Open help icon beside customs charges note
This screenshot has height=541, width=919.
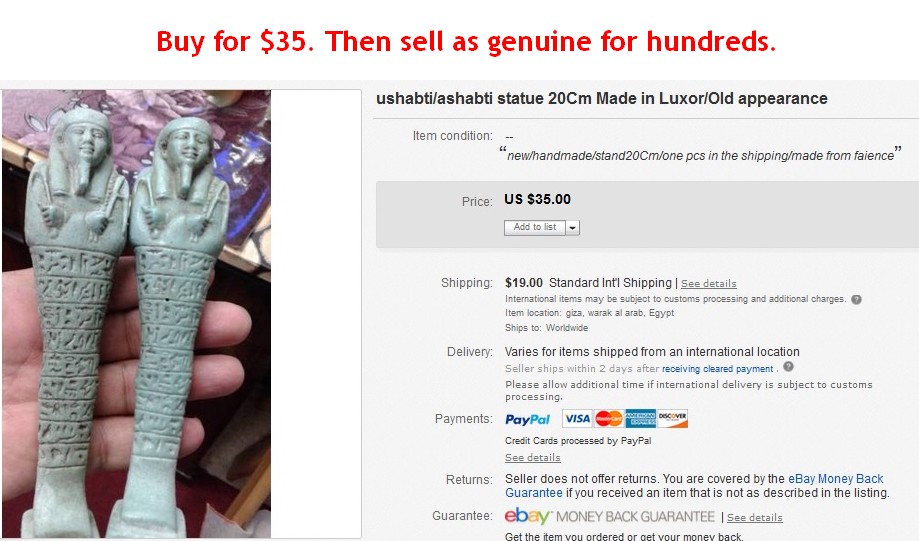coord(856,299)
